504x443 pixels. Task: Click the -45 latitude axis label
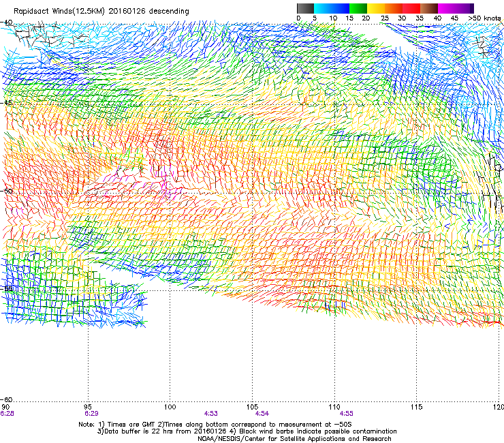click(x=6, y=103)
